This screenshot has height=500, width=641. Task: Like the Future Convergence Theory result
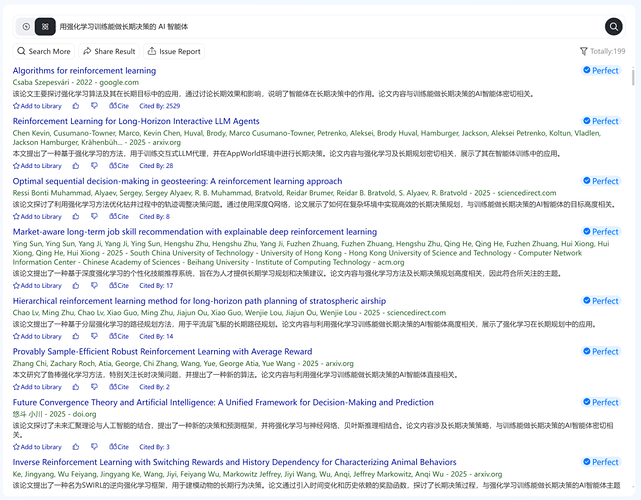coord(76,447)
